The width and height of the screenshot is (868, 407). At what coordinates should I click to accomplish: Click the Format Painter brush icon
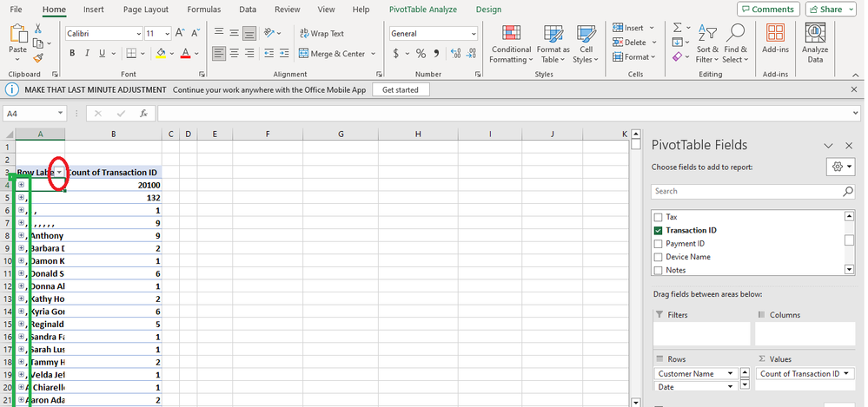click(x=38, y=57)
